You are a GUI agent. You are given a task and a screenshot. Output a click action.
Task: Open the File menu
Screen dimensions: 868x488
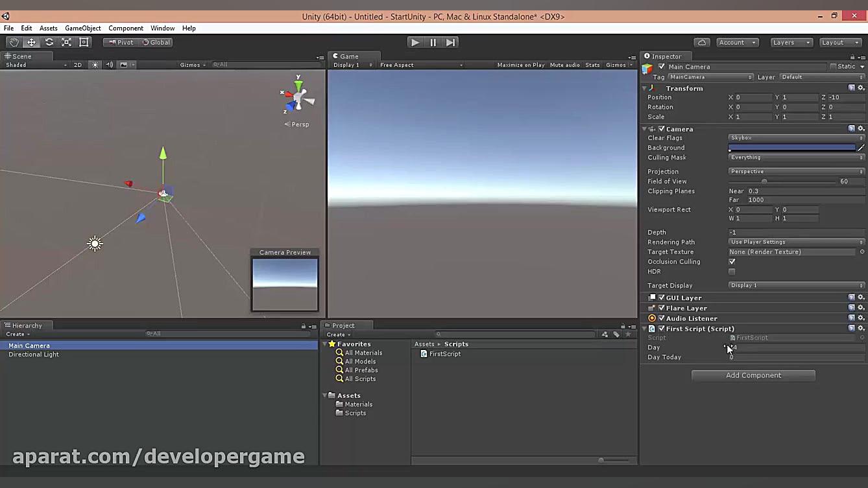pos(8,29)
